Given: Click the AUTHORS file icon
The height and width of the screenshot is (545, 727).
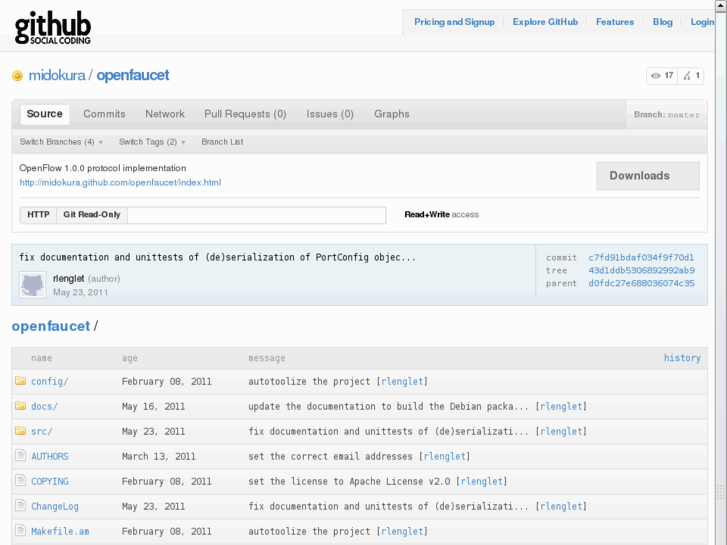Looking at the screenshot, I should tap(20, 455).
